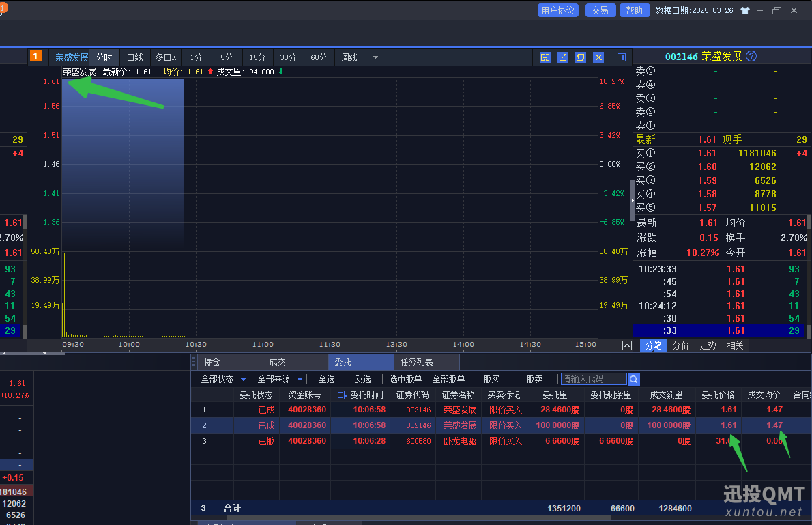This screenshot has width=812, height=525.
Task: Click the green down arrow beside 成交量
Action: click(280, 72)
